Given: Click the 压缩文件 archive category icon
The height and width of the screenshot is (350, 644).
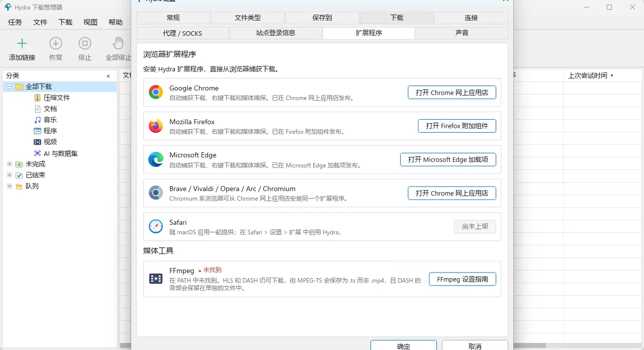Looking at the screenshot, I should [x=37, y=98].
